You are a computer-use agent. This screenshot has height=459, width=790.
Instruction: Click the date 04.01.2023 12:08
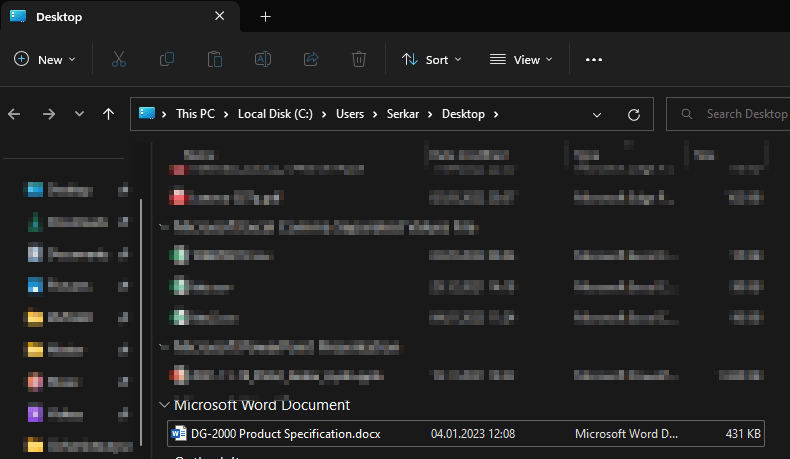pos(473,434)
